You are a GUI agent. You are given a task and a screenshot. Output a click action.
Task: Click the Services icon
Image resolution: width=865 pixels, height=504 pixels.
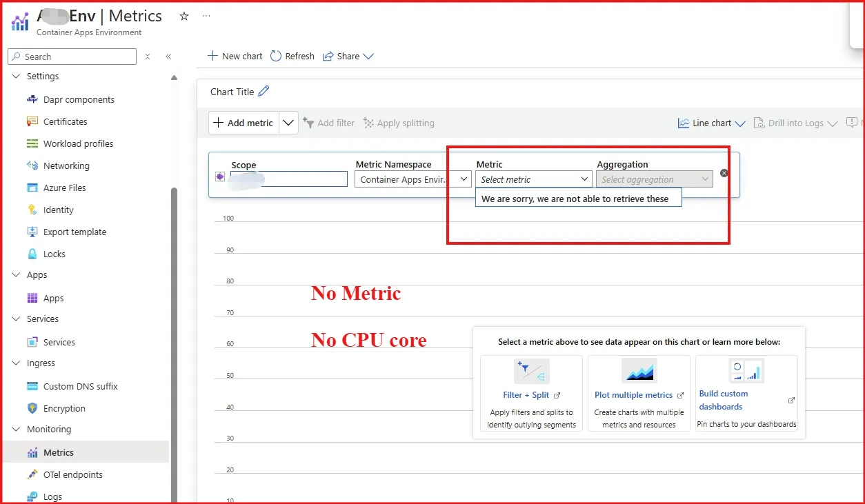[32, 342]
